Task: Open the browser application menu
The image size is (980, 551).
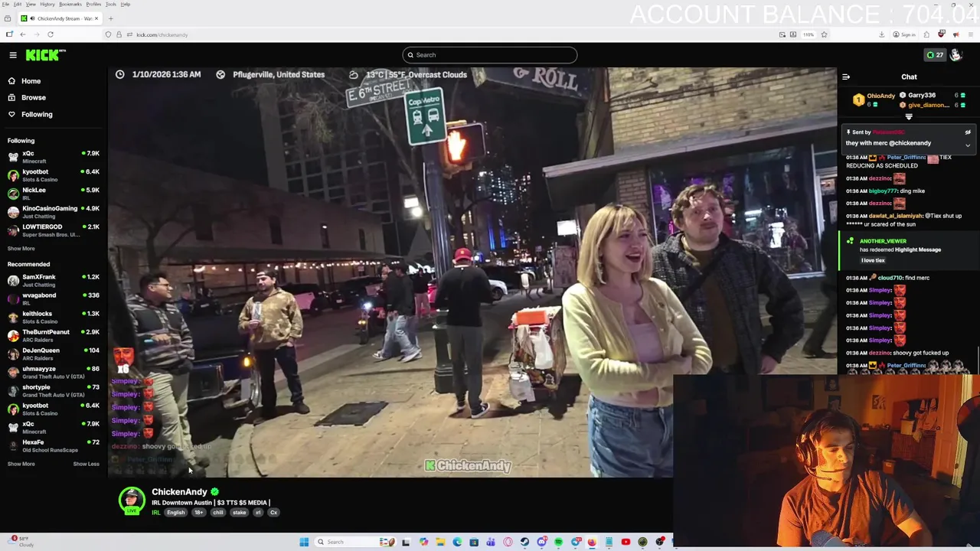Action: (971, 34)
